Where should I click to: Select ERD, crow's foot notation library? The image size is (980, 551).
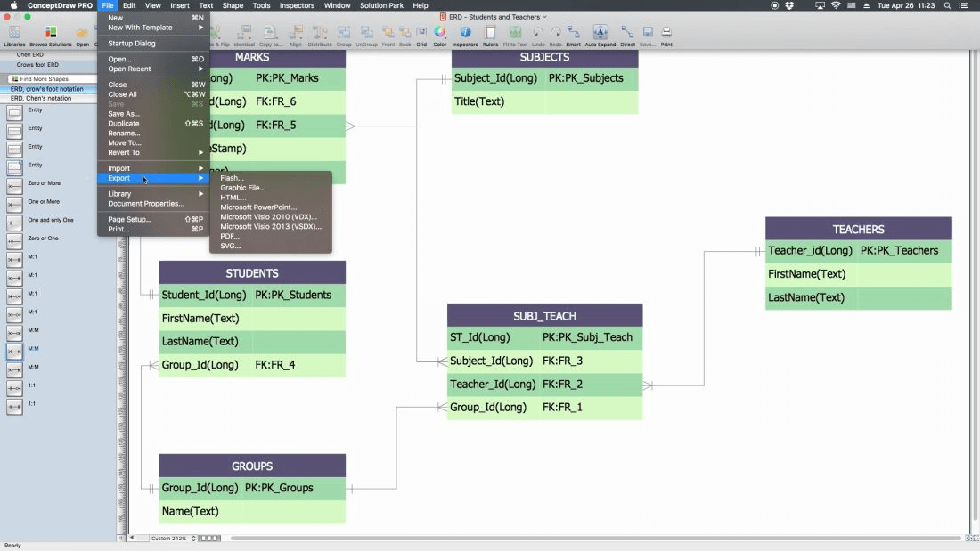coord(49,89)
